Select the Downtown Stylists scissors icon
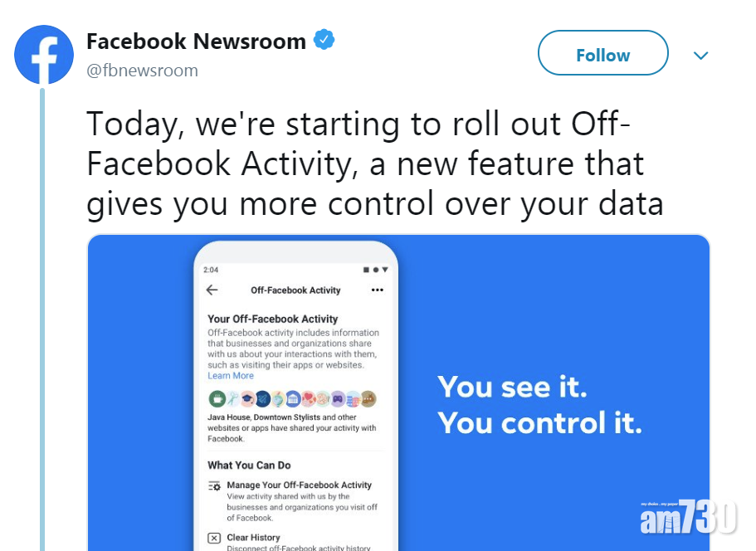This screenshot has width=756, height=551. (232, 398)
